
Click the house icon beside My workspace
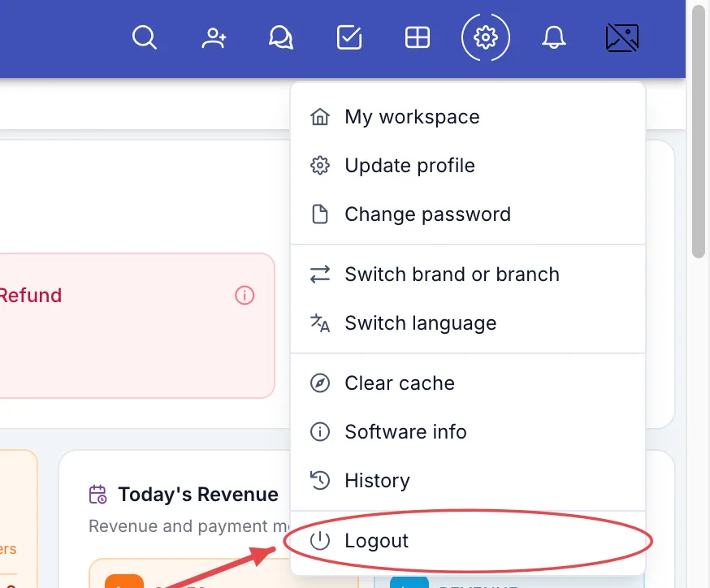click(x=320, y=117)
